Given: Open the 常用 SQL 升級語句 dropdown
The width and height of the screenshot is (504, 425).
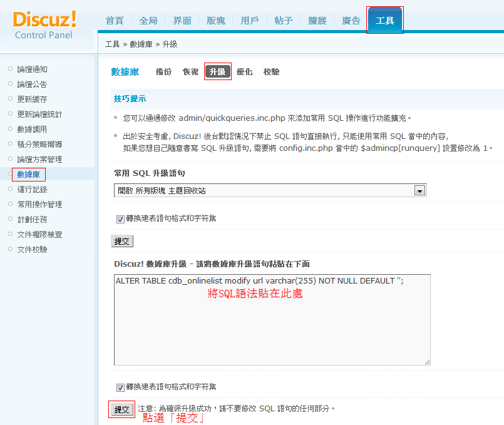Looking at the screenshot, I should [270, 190].
